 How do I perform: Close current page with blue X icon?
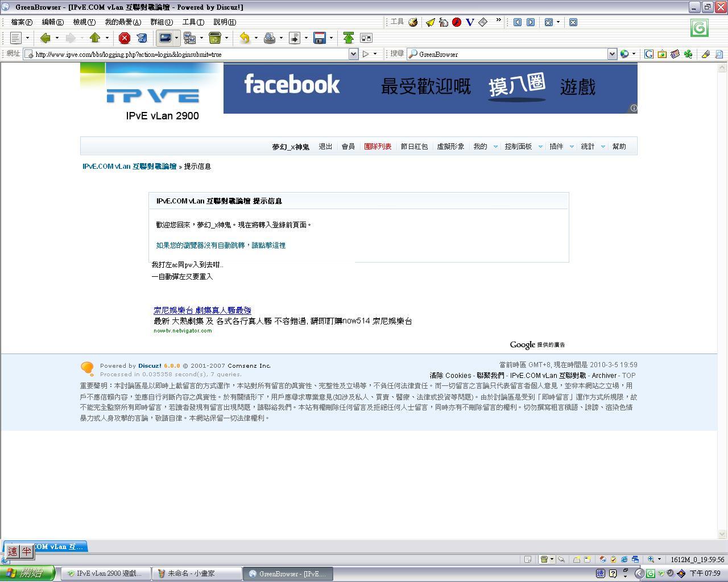coord(573,22)
